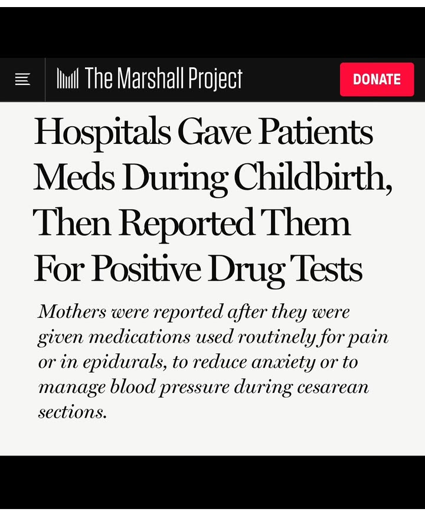Click the italic subheading starting "Mothers were reported"
425x512 pixels.
[x=213, y=361]
